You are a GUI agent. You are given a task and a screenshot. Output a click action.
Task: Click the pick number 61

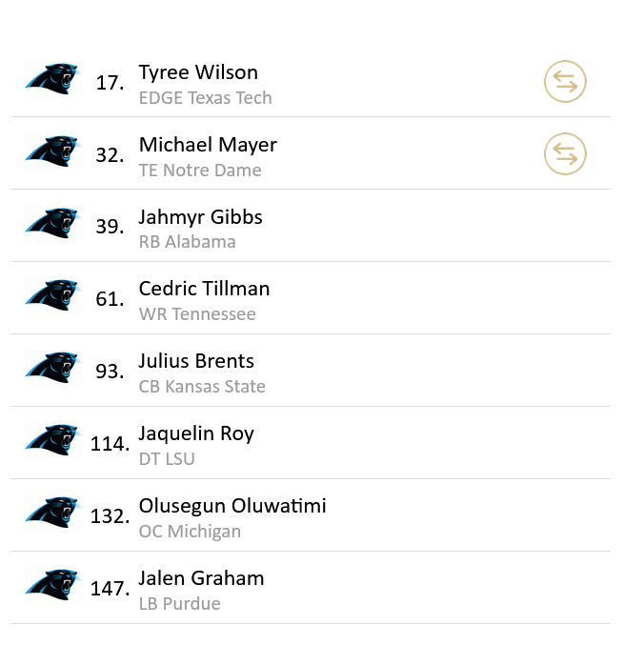point(110,299)
